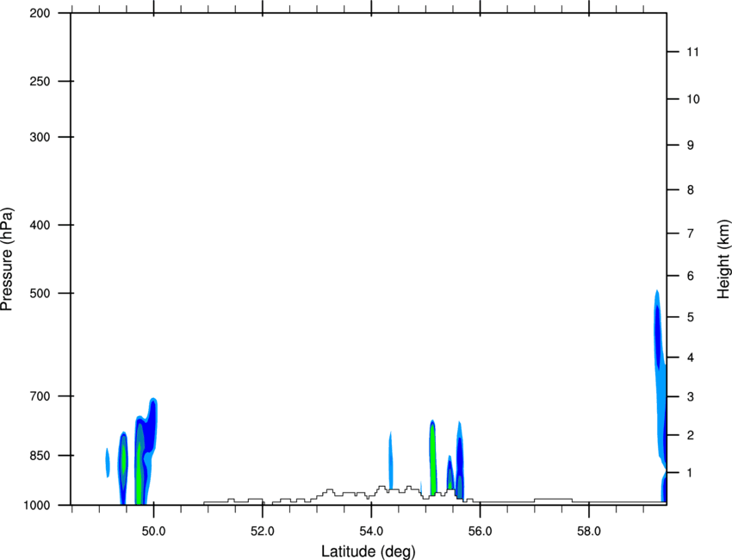Screen dimensions: 732x560
Task: Click the tall blue plume at the right edge
Action: tap(660, 378)
